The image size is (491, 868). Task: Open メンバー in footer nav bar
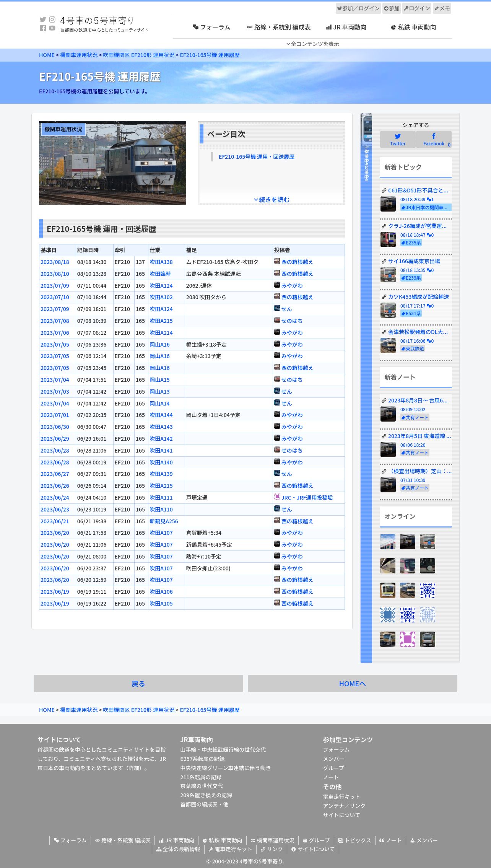pos(424,840)
